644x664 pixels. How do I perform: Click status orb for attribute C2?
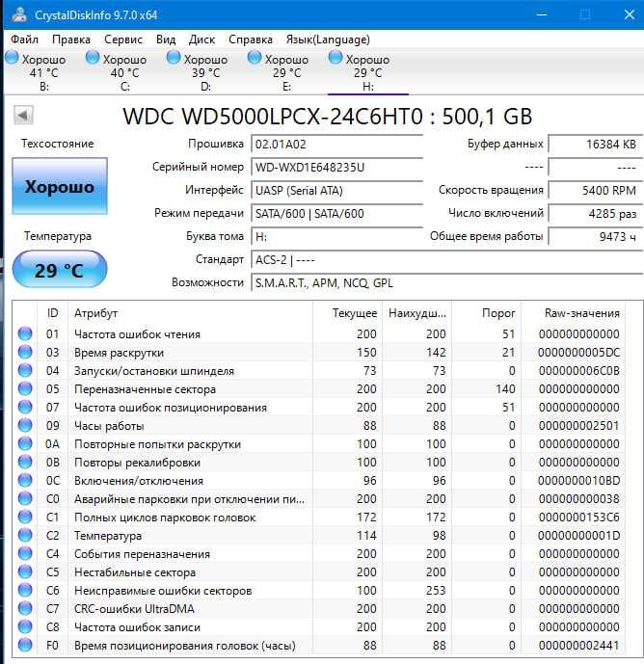coord(25,535)
